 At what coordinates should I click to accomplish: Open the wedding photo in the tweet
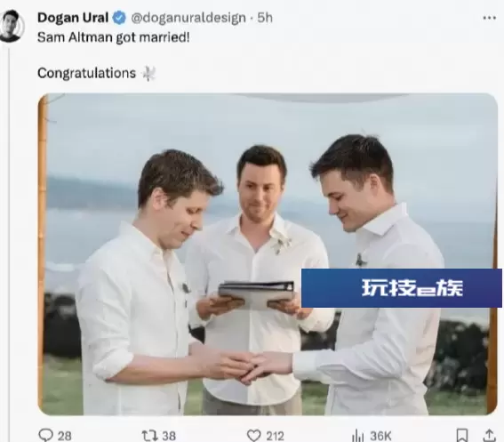pyautogui.click(x=268, y=254)
